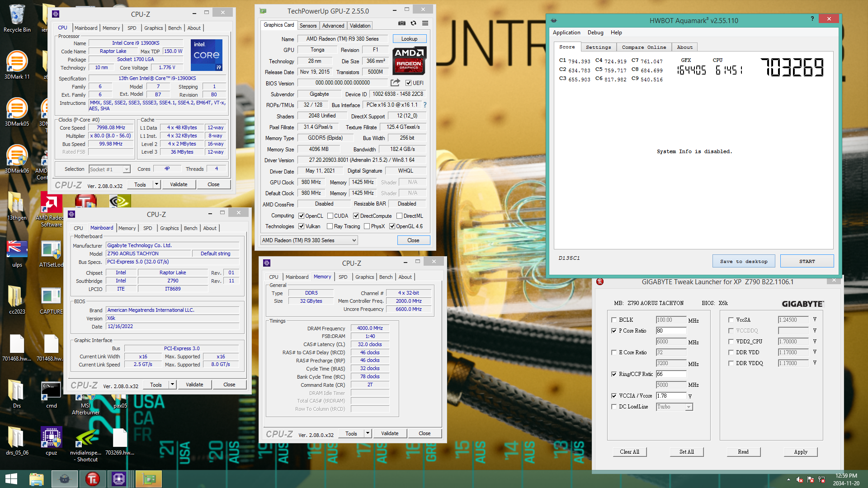Click the P Core Ratio value field

click(671, 331)
